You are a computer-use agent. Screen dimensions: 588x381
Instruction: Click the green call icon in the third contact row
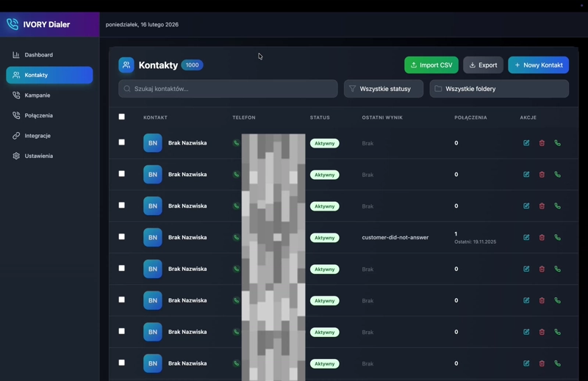tap(557, 206)
